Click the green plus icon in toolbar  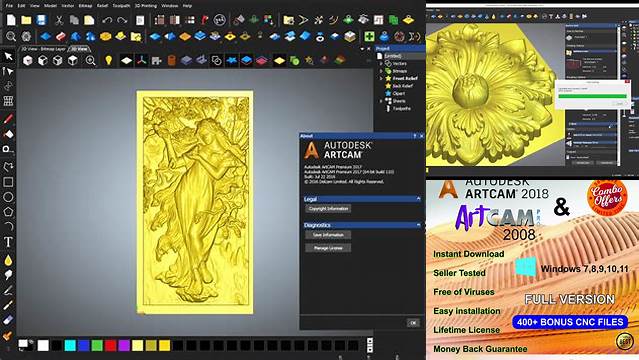[369, 36]
